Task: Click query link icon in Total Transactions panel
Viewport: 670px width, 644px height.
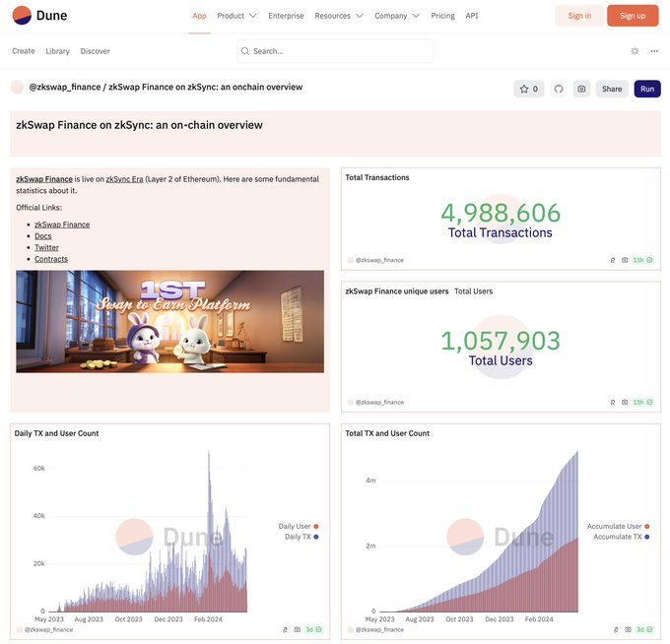Action: point(612,260)
